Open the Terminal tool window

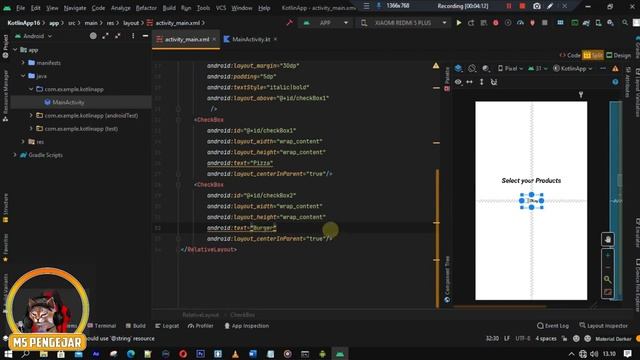click(102, 326)
